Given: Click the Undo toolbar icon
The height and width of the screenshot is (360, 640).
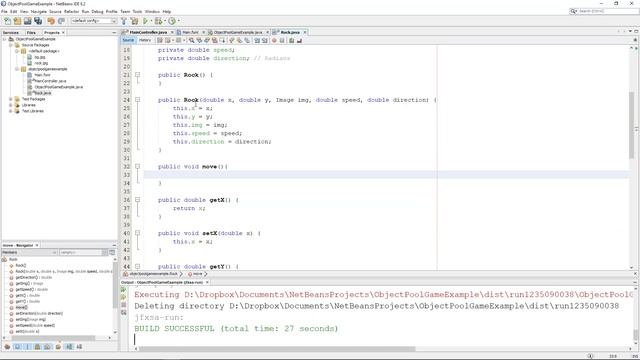Looking at the screenshot, I should point(51,20).
